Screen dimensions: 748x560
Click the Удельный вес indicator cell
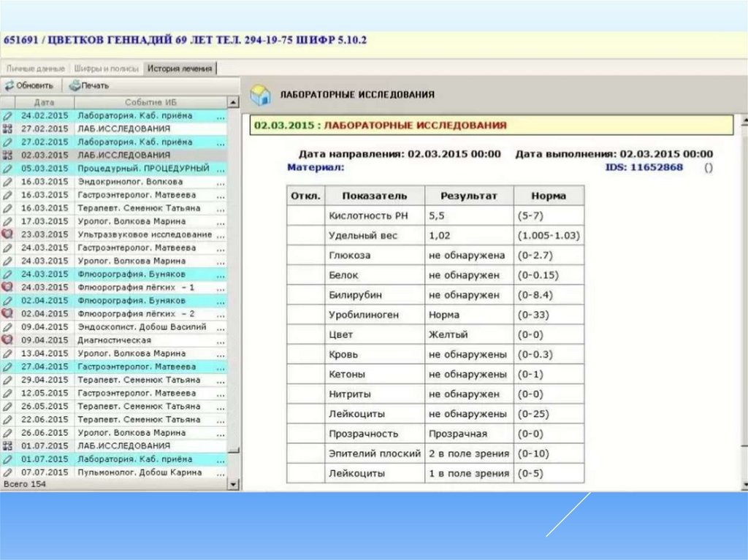[375, 236]
